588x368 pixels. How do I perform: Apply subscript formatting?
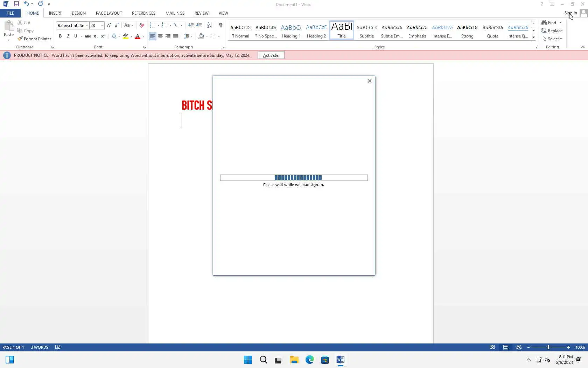coord(96,36)
